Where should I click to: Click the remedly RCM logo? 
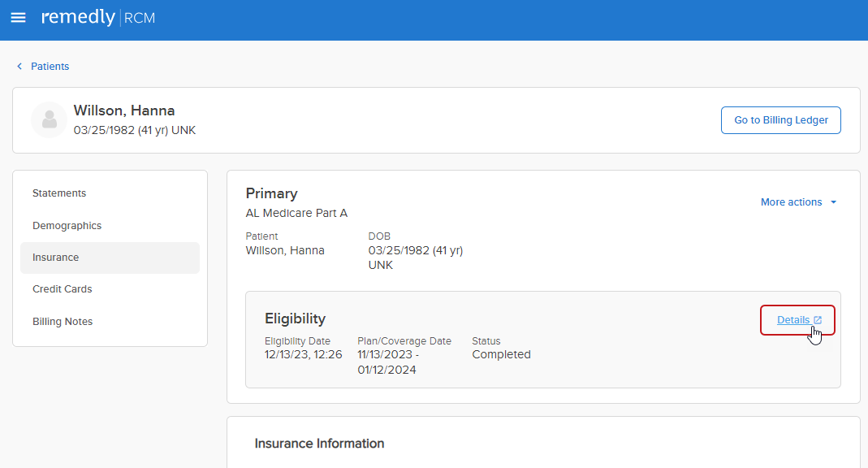click(97, 18)
